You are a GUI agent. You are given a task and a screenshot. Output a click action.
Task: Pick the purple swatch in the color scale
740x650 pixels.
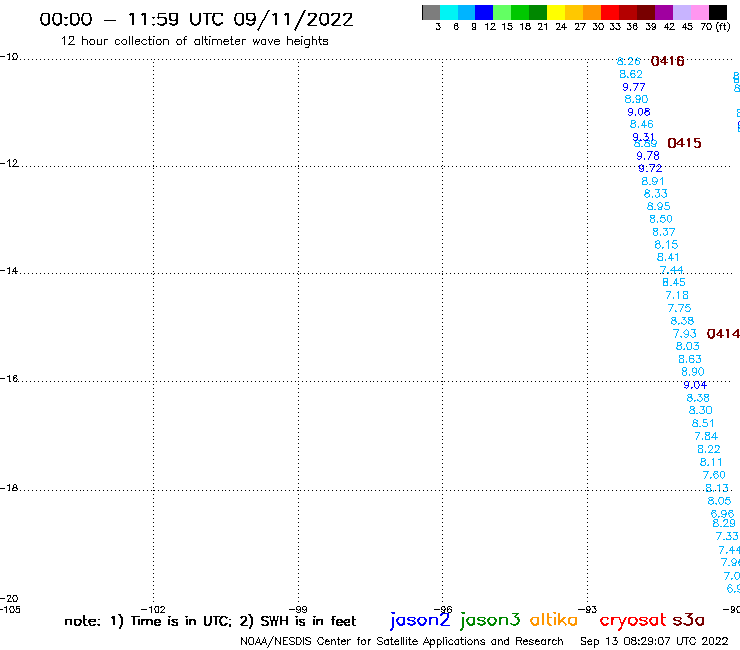coord(664,12)
